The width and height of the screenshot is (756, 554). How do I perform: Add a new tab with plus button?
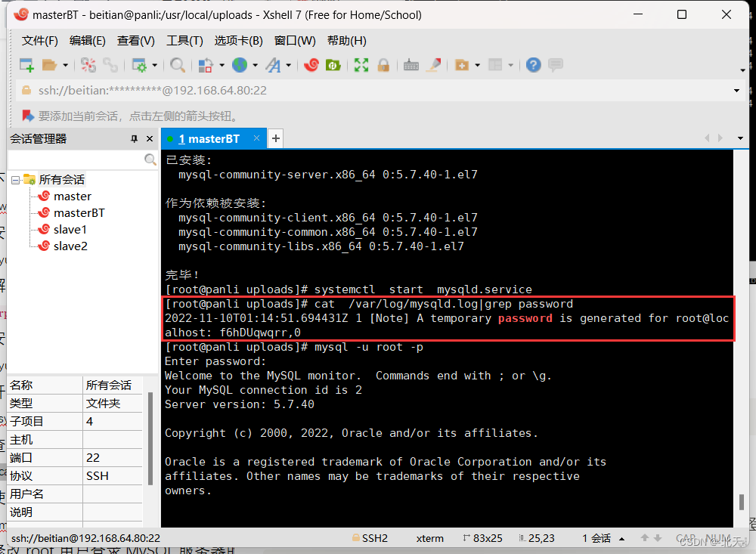(x=276, y=139)
